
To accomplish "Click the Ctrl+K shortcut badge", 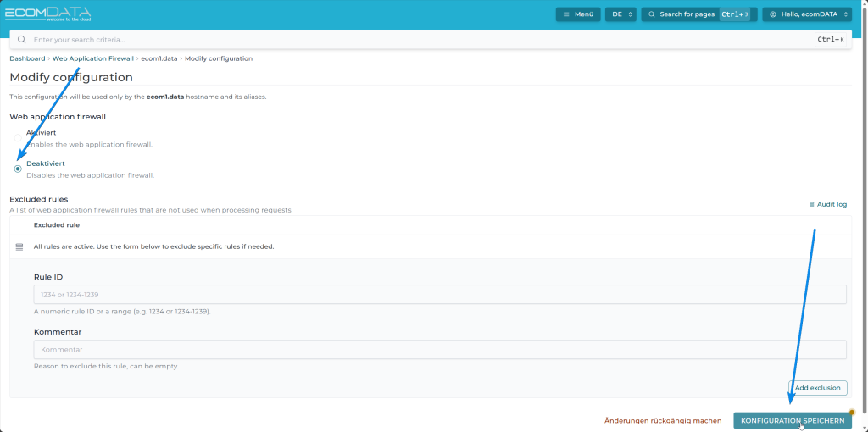I will click(830, 40).
